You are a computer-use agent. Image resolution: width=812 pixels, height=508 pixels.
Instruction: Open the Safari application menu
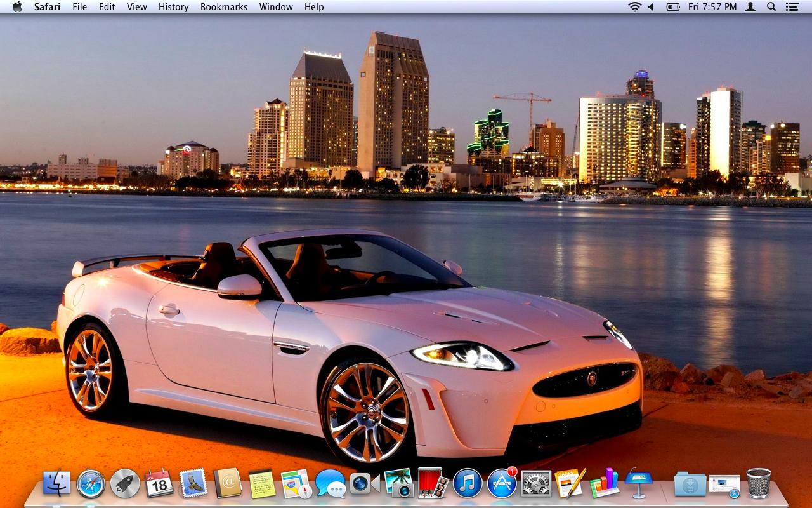click(48, 7)
